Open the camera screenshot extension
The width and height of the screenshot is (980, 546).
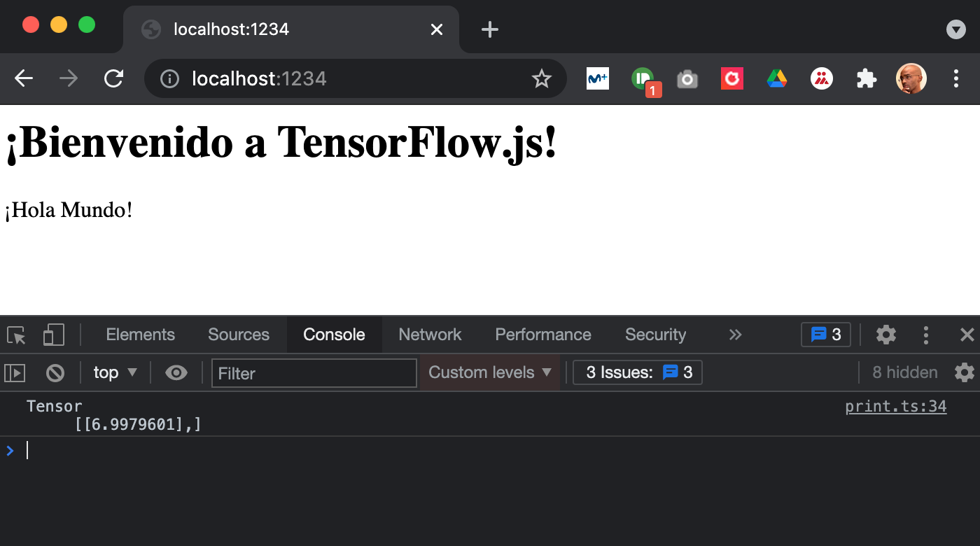[687, 79]
